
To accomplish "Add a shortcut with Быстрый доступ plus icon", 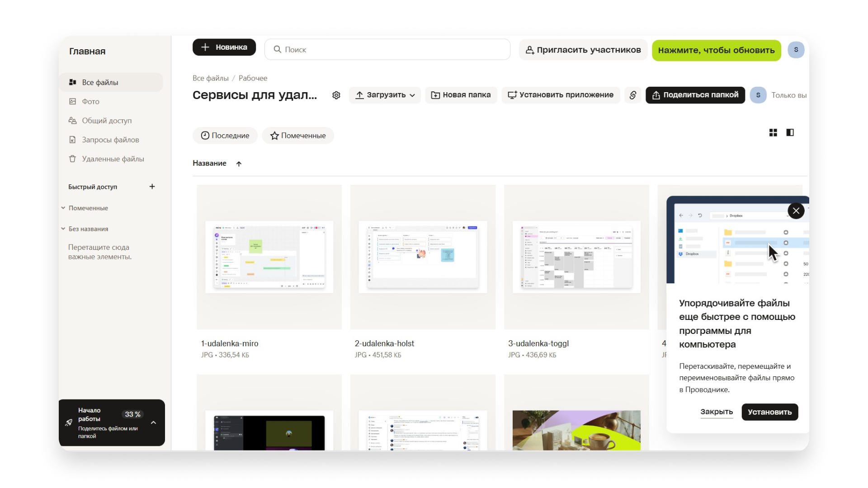I will click(x=152, y=187).
